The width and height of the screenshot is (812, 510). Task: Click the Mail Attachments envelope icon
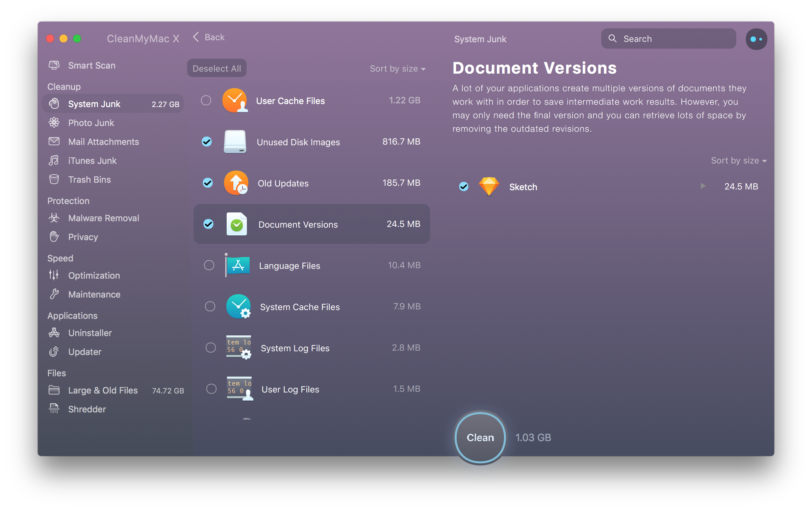coord(54,142)
